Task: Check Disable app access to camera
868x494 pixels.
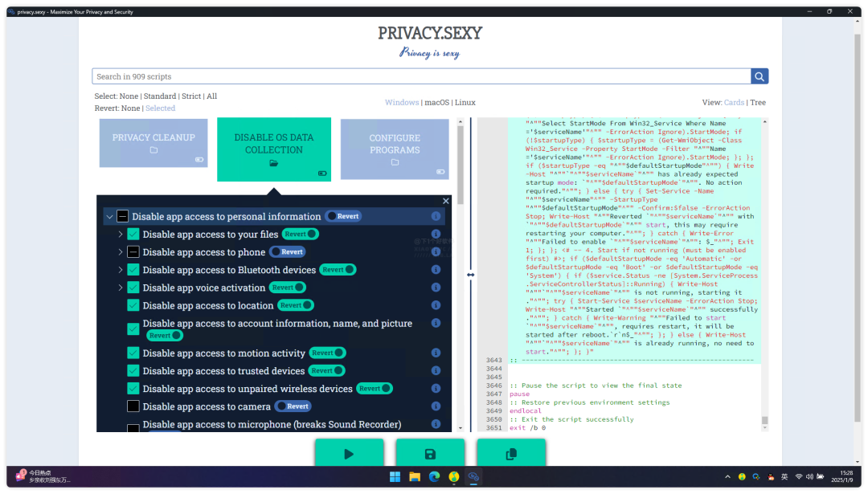Action: tap(133, 406)
